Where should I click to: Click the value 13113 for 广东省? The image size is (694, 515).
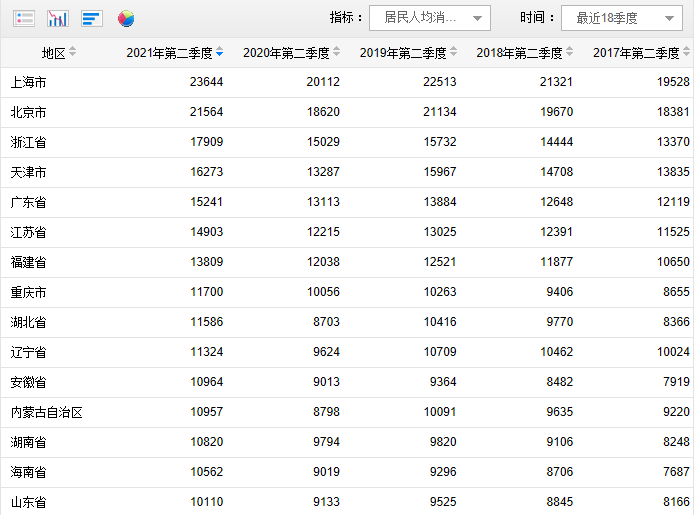pos(323,202)
